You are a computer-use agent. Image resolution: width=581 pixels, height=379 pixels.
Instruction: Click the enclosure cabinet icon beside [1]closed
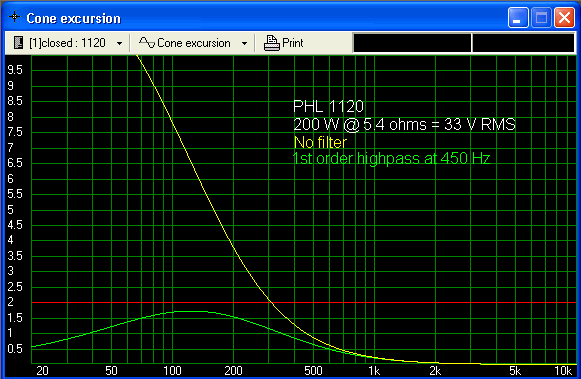(x=18, y=43)
